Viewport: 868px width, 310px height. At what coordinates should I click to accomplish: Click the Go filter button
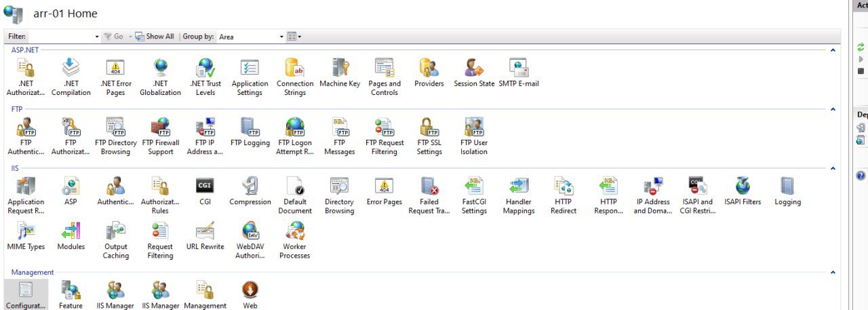click(114, 37)
